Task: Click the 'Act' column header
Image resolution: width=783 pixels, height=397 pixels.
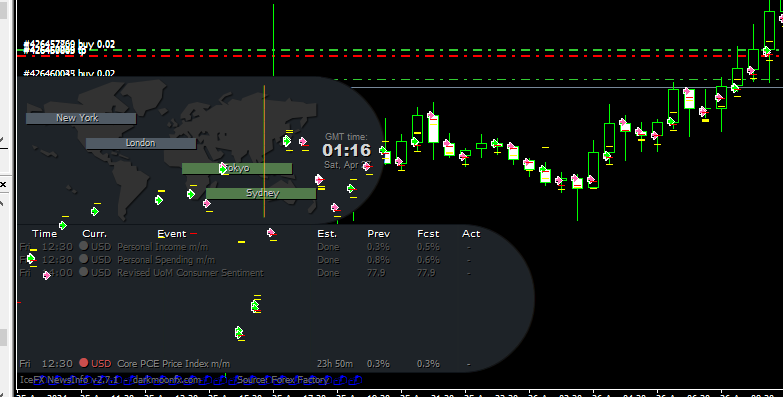Action: click(471, 234)
